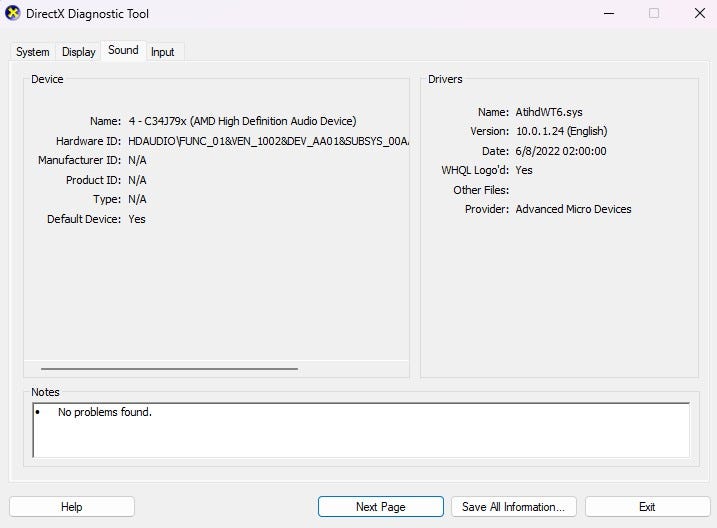This screenshot has height=528, width=717.
Task: Click the Help button
Action: pos(72,507)
